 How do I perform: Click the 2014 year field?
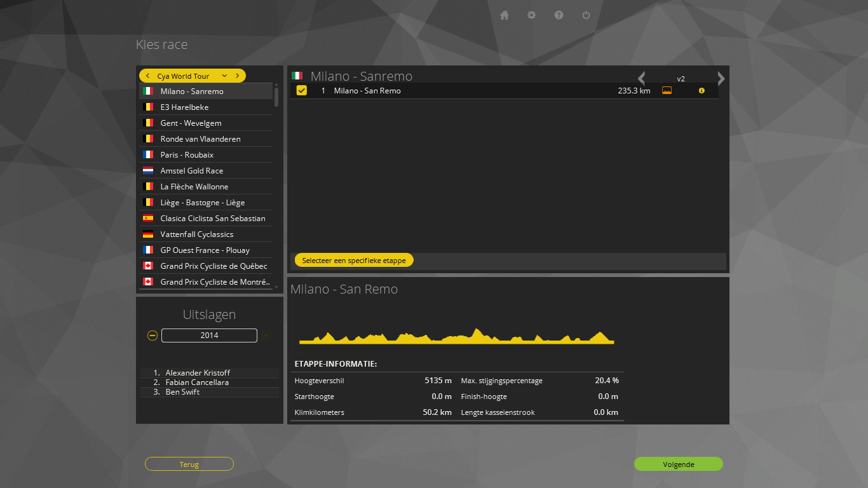pos(209,335)
